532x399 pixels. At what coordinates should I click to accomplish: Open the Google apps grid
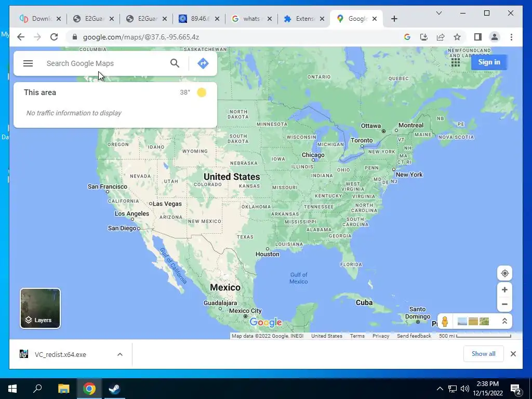(455, 62)
